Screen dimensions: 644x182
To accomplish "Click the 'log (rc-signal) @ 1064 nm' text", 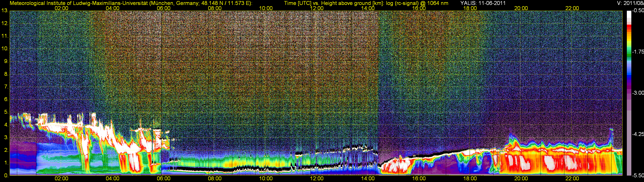I will [x=417, y=3].
